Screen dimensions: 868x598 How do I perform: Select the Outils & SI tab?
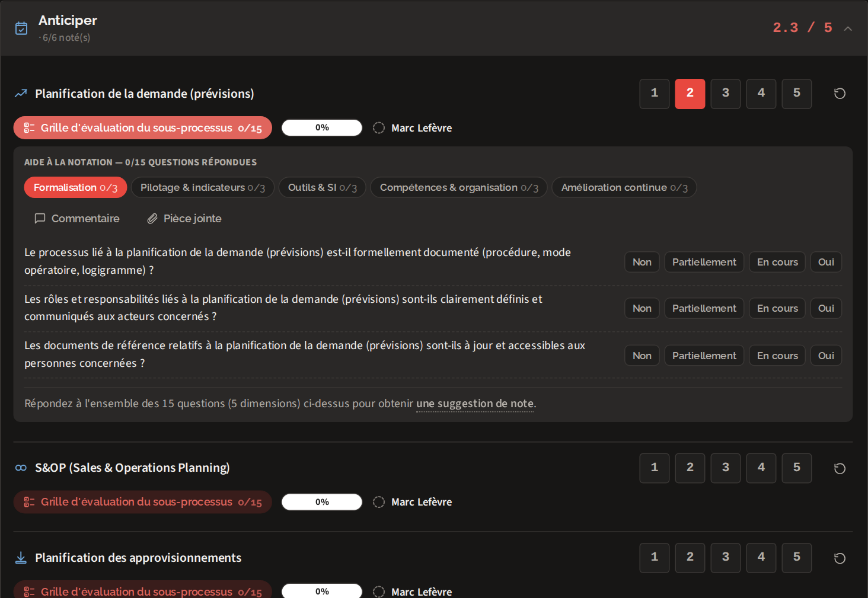point(323,187)
